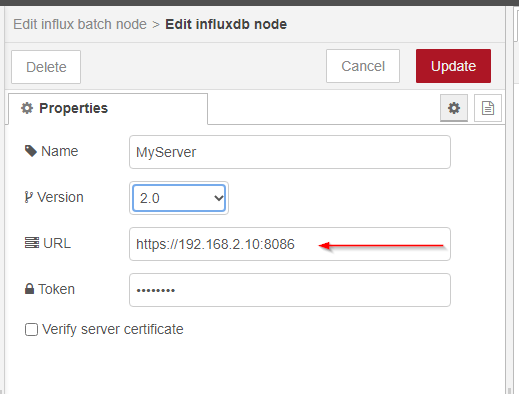Open the Properties tab
Screen dimensions: 519x394
point(108,109)
